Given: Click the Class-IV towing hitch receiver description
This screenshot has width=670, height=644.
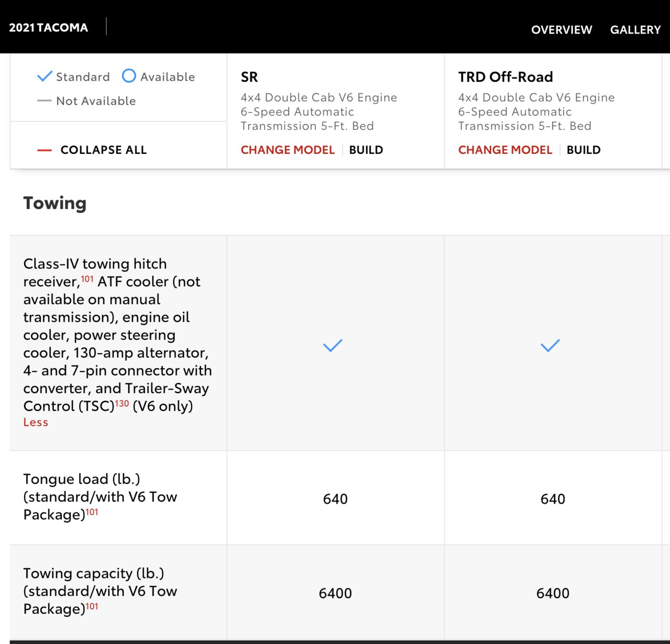Looking at the screenshot, I should pyautogui.click(x=118, y=335).
